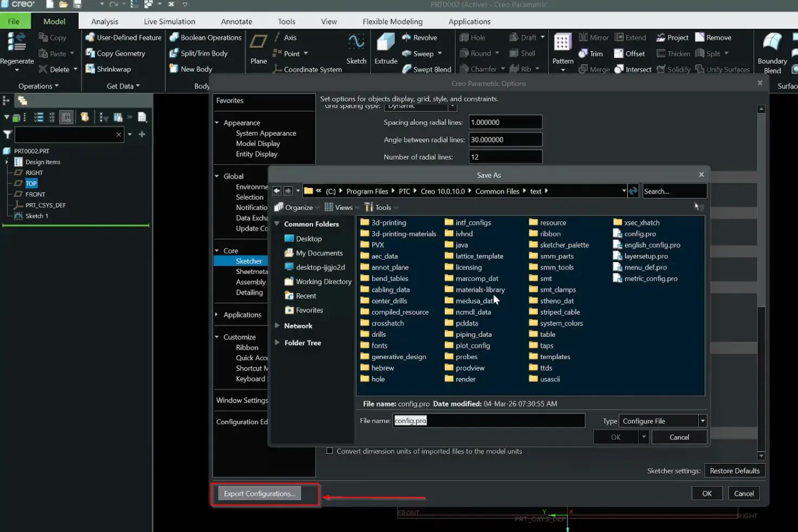
Task: Select Desktop in Common Folders
Action: point(303,239)
